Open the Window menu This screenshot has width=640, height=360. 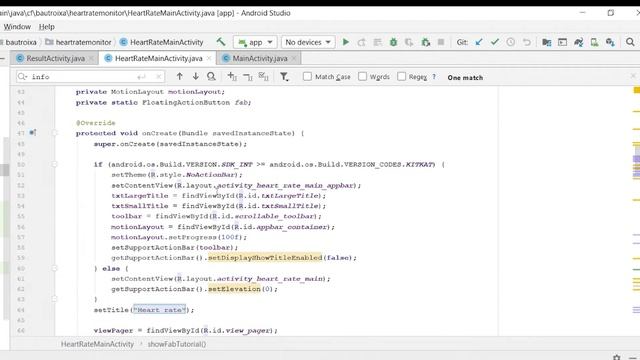click(x=17, y=27)
